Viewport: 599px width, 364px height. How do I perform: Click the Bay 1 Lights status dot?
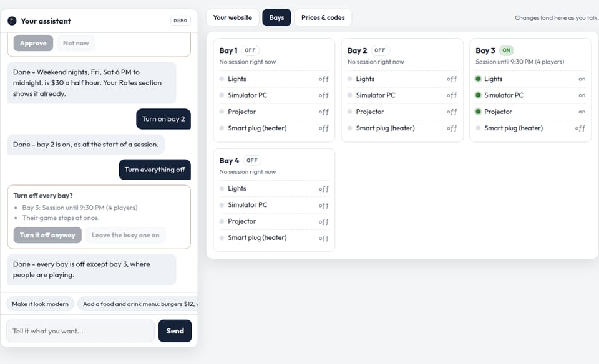point(222,79)
